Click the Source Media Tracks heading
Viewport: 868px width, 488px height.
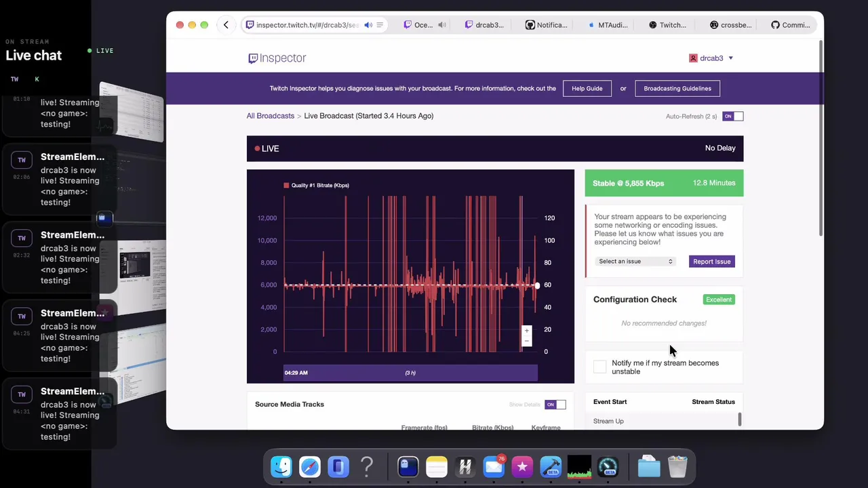[290, 405]
